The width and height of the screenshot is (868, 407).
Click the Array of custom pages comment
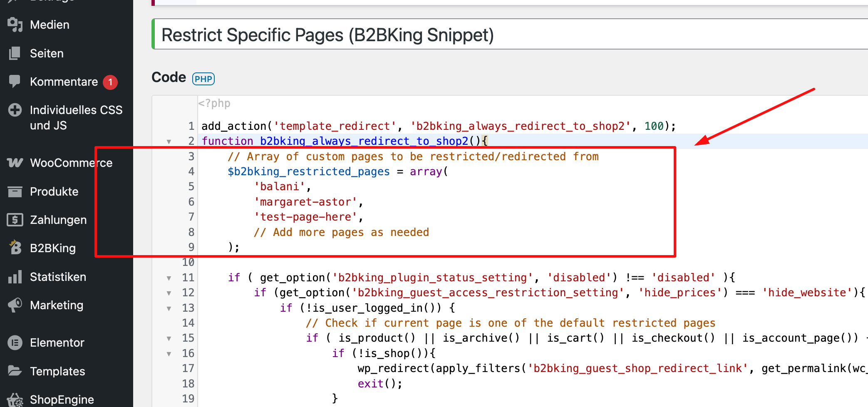coord(413,156)
